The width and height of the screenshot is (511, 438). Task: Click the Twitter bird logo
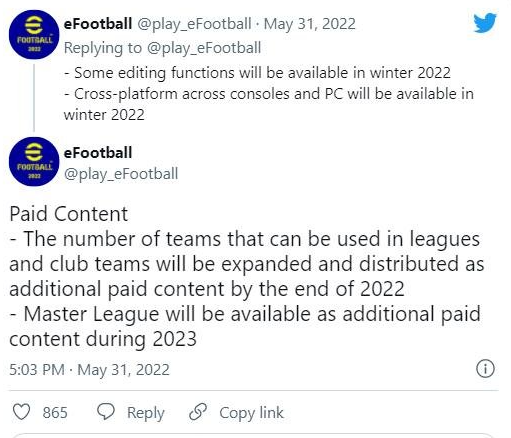485,23
